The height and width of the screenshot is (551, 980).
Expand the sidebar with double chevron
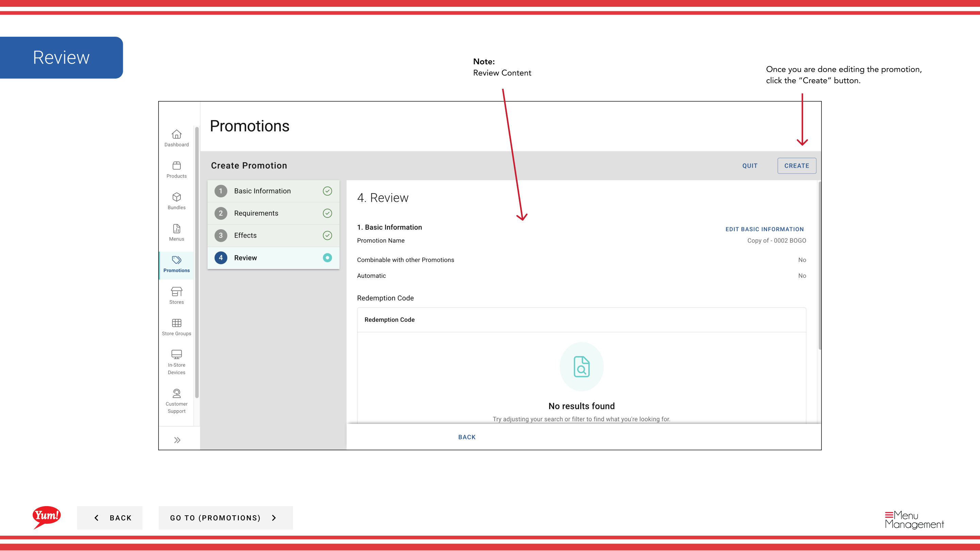coord(177,440)
